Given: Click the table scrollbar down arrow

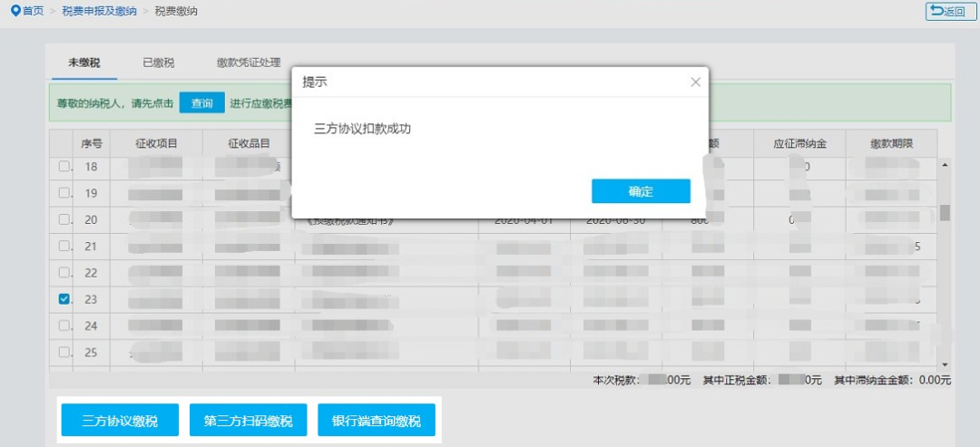Looking at the screenshot, I should (x=945, y=363).
